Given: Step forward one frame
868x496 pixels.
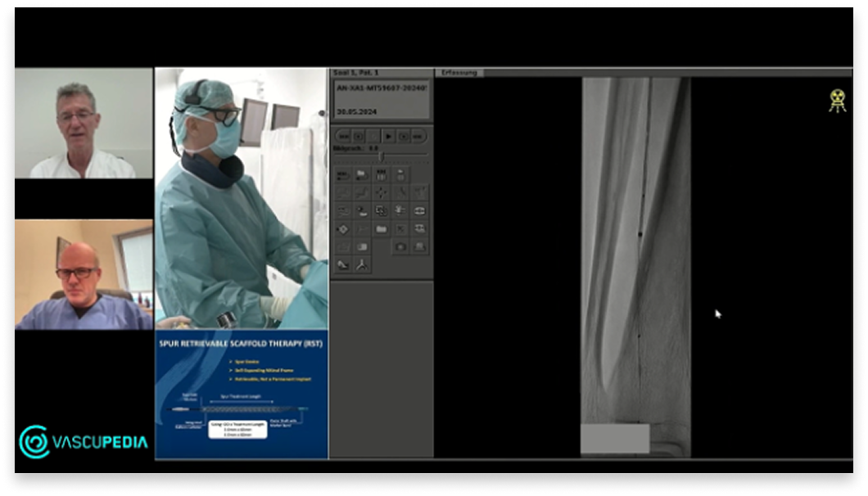Looking at the screenshot, I should point(404,136).
